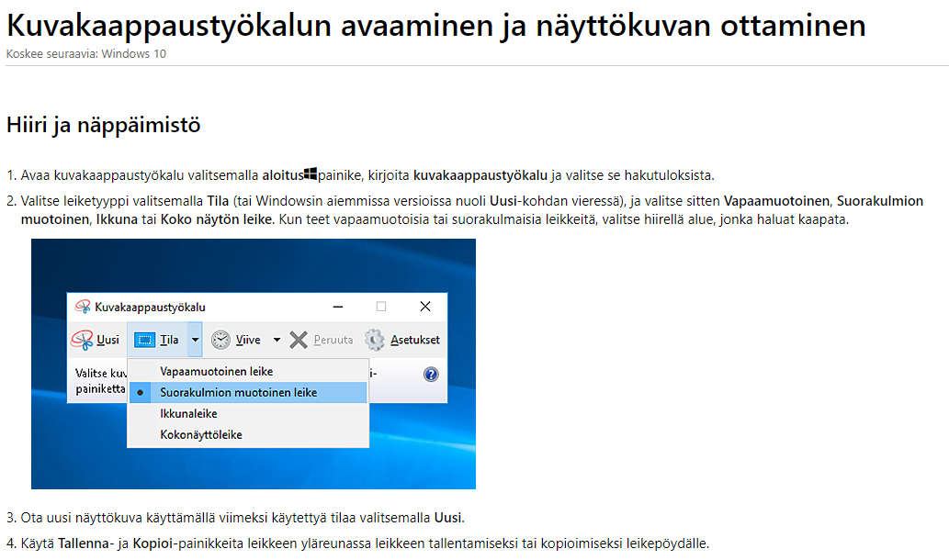Minimize the Kuvakaappaustyökalu window
This screenshot has width=949, height=560.
pos(338,307)
